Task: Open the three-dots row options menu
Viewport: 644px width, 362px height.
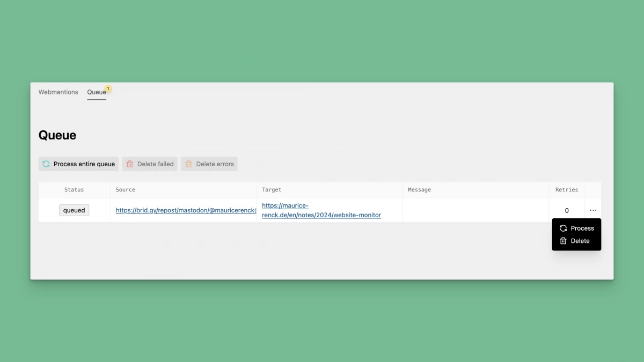Action: [x=593, y=210]
